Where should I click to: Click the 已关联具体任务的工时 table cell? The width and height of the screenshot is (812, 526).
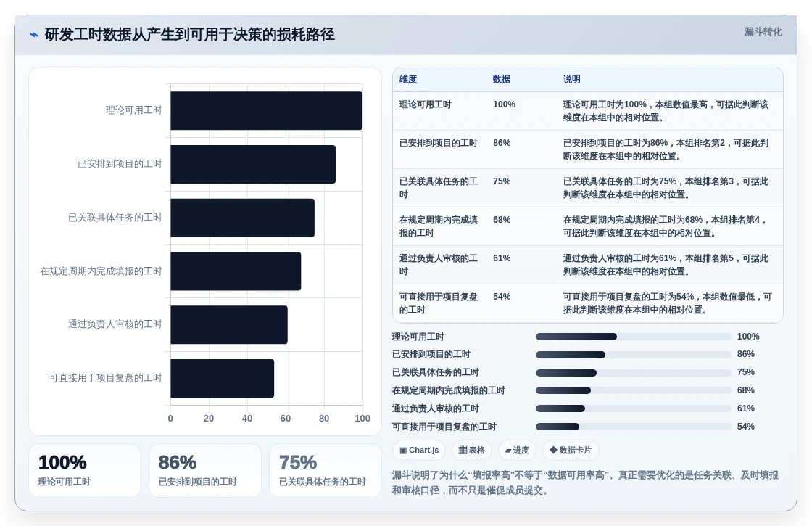coord(439,188)
